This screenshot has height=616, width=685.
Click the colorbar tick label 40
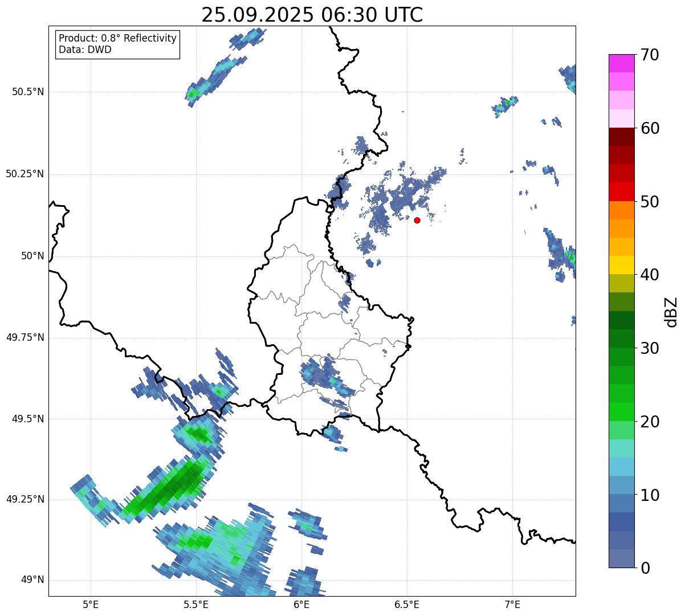coord(650,275)
